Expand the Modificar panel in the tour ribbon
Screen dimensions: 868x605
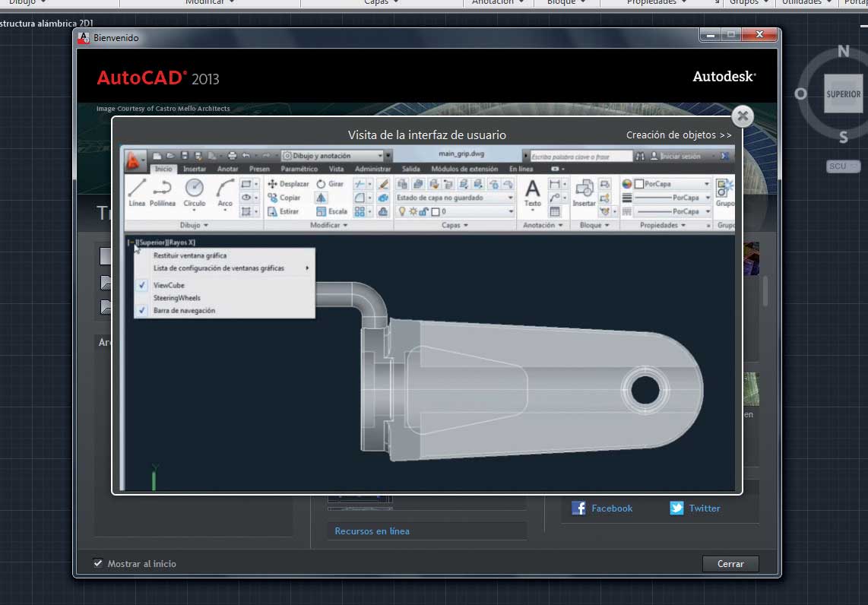tap(329, 225)
